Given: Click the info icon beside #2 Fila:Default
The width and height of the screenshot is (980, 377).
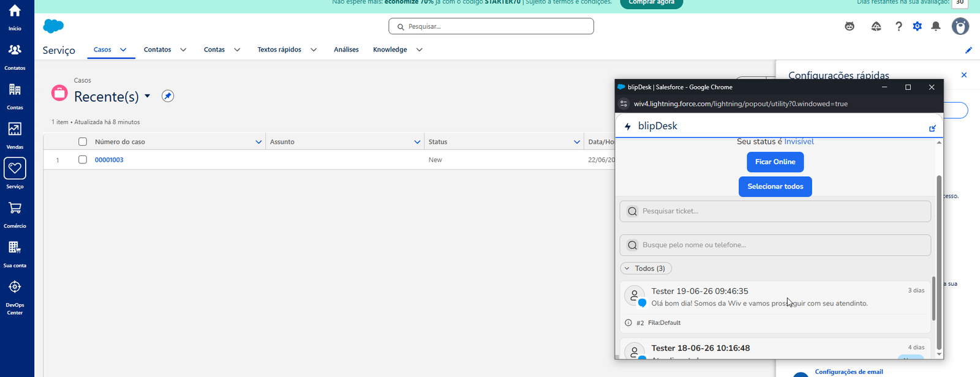Looking at the screenshot, I should 628,323.
